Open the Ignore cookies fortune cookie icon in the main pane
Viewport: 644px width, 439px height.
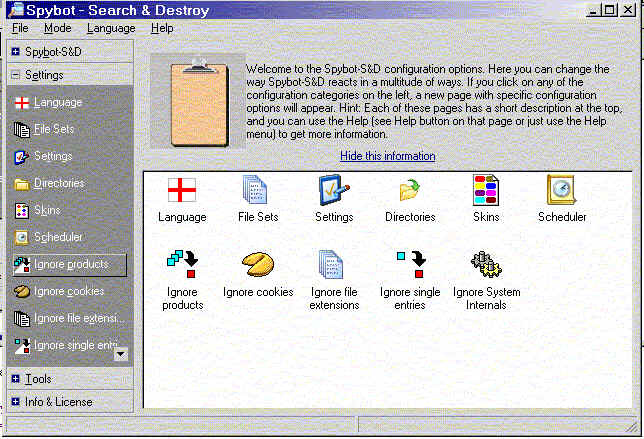pyautogui.click(x=258, y=264)
